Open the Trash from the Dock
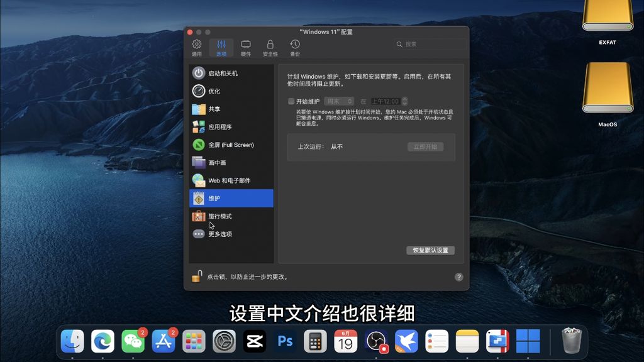The image size is (644, 362). [572, 340]
